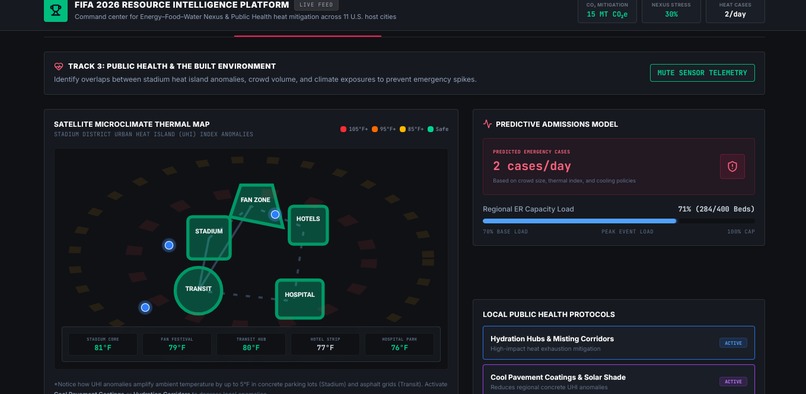Click the 2 cases/day prediction value
The height and width of the screenshot is (394, 806).
click(x=532, y=166)
